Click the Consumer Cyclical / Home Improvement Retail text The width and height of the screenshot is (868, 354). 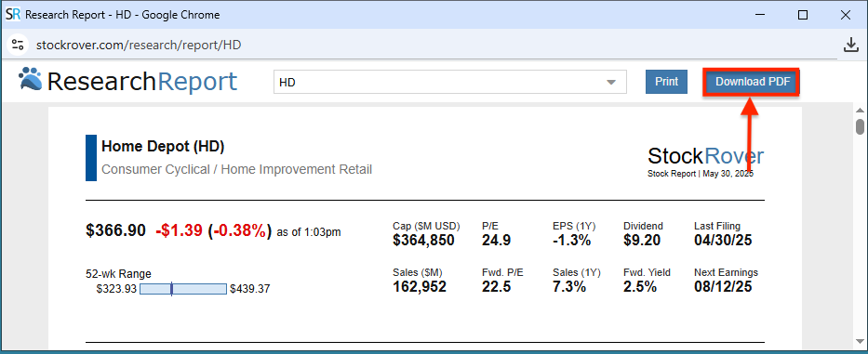[236, 169]
